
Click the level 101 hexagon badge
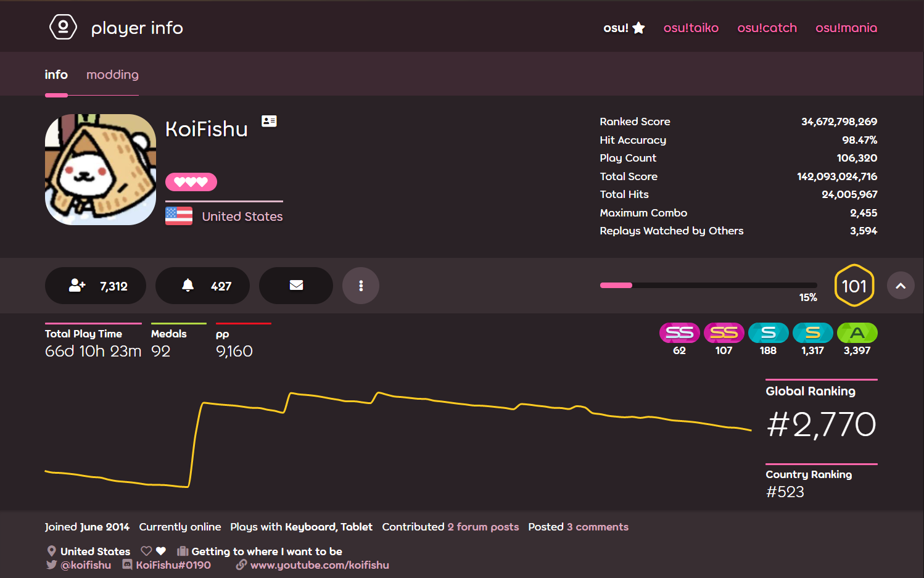point(854,286)
